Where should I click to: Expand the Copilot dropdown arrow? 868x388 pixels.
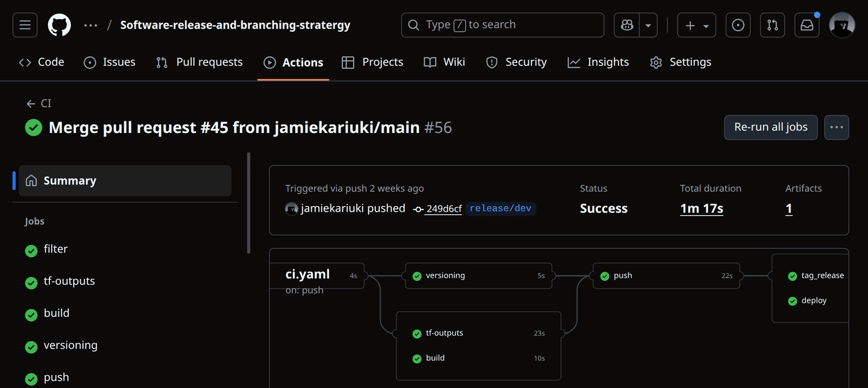[648, 25]
